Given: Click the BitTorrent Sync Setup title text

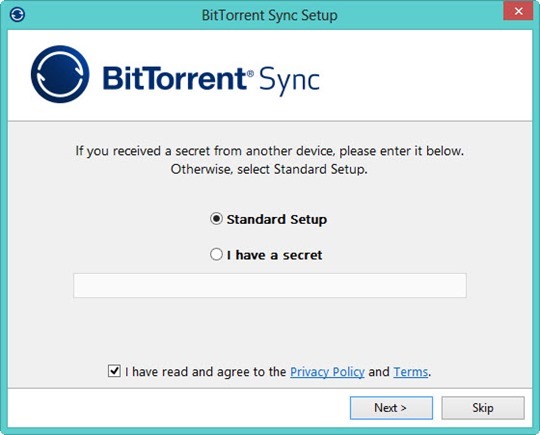Looking at the screenshot, I should point(269,15).
